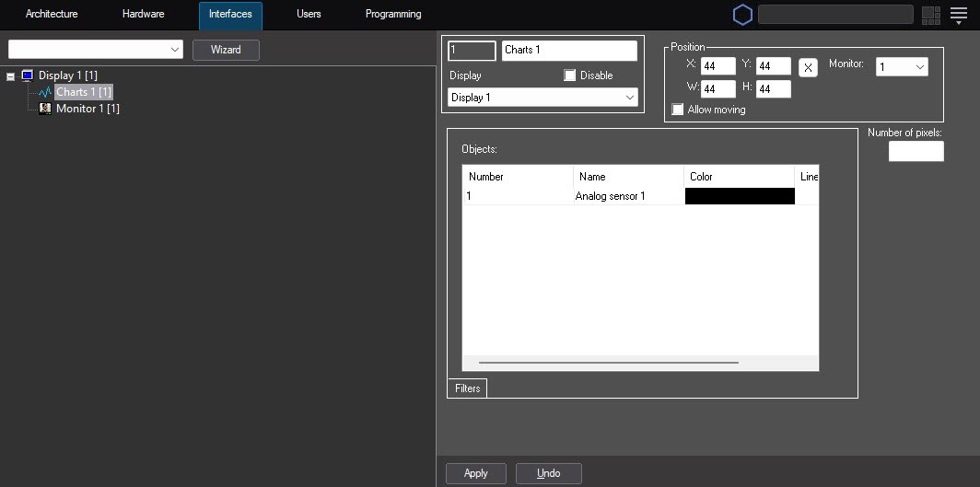Click the black color swatch for Analog sensor 1

739,196
